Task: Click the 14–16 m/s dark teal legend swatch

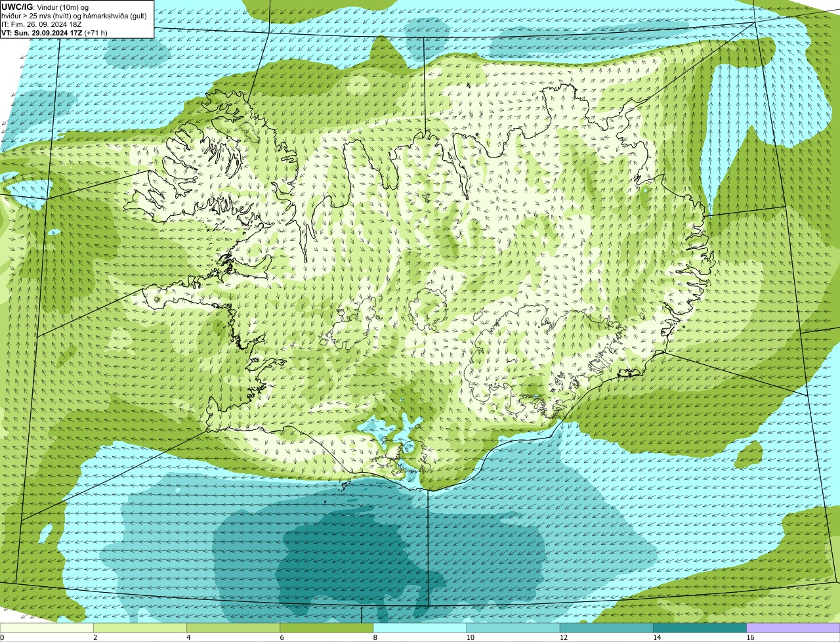Action: (x=700, y=628)
